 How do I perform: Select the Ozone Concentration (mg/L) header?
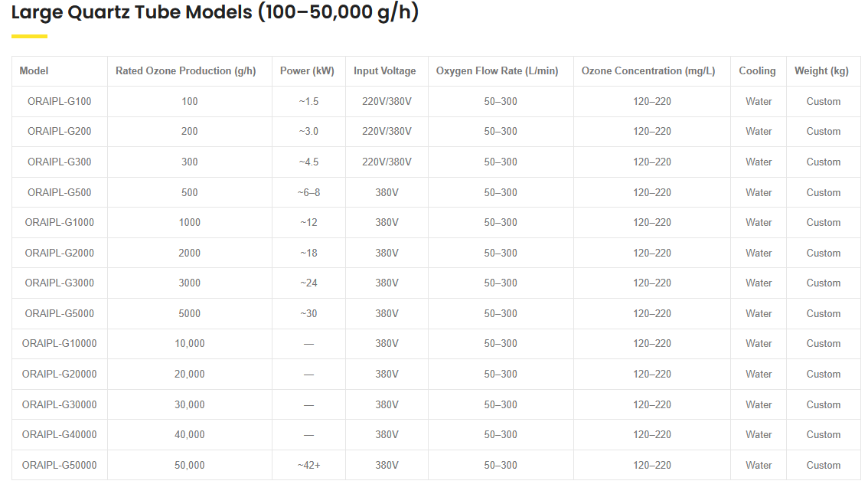[648, 71]
